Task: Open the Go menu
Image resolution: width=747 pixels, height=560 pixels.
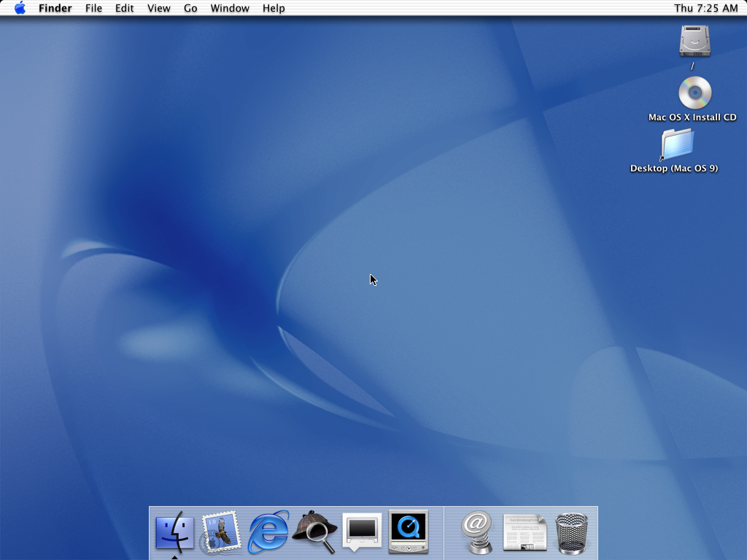Action: (190, 8)
